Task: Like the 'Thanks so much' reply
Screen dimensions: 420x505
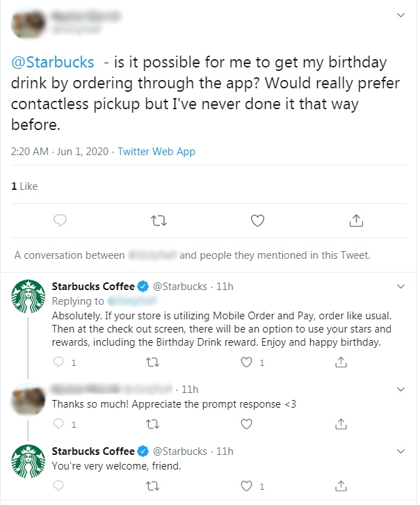Action: click(x=247, y=424)
